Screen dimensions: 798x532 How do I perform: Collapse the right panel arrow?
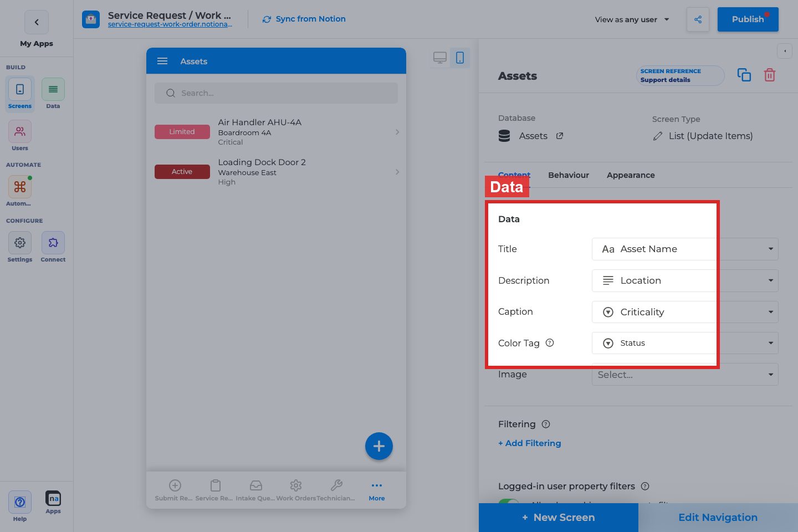point(785,51)
